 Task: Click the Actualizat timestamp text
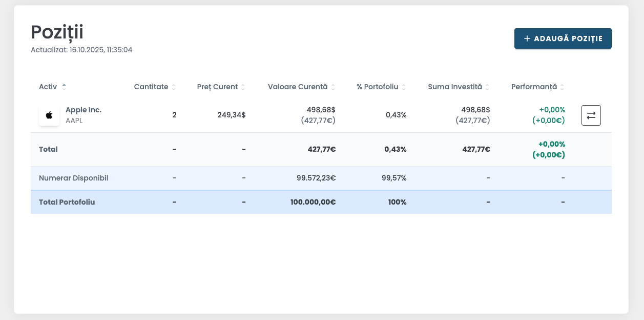81,50
